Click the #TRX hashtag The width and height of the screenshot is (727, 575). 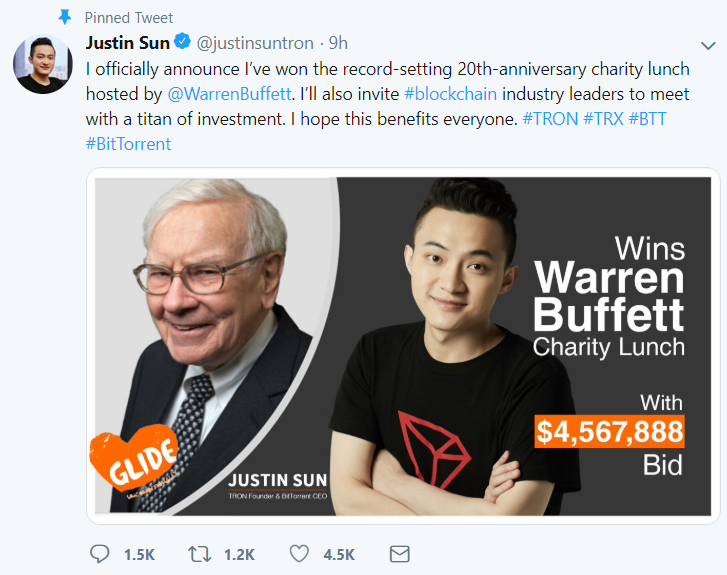[x=603, y=119]
